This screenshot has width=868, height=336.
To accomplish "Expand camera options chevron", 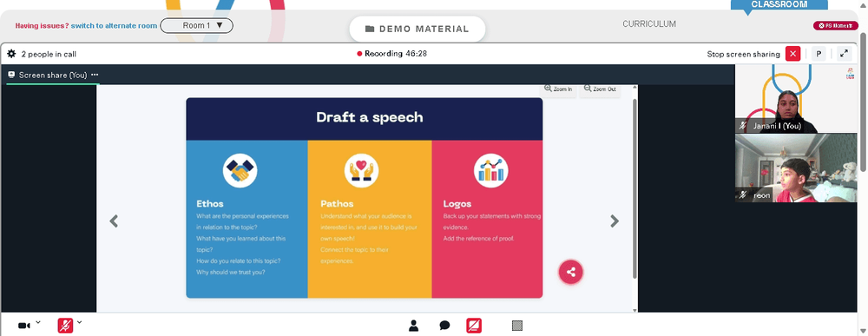I will 38,322.
